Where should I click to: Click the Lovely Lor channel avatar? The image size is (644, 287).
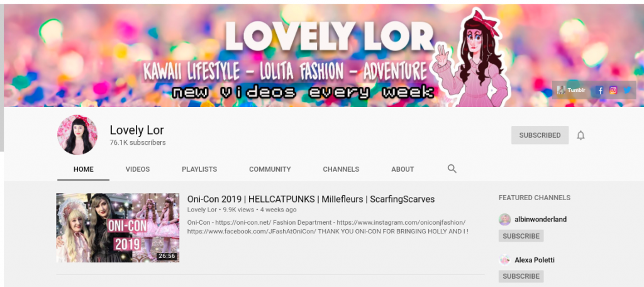coord(77,135)
